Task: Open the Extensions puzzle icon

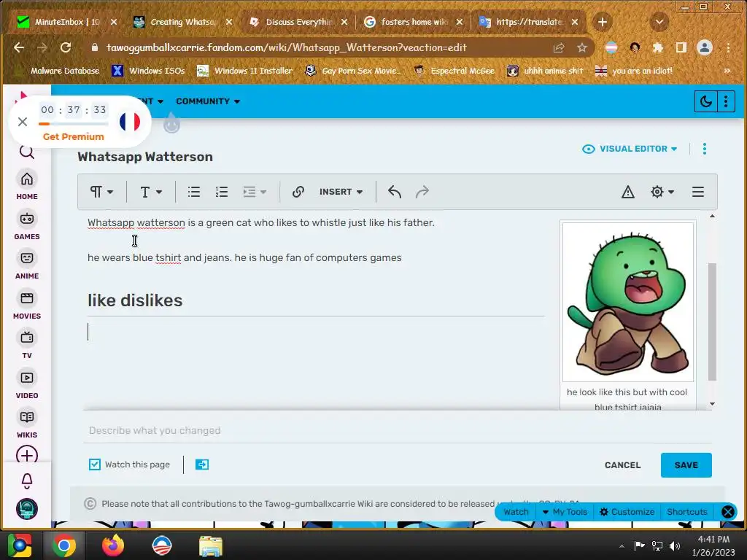Action: click(x=658, y=47)
